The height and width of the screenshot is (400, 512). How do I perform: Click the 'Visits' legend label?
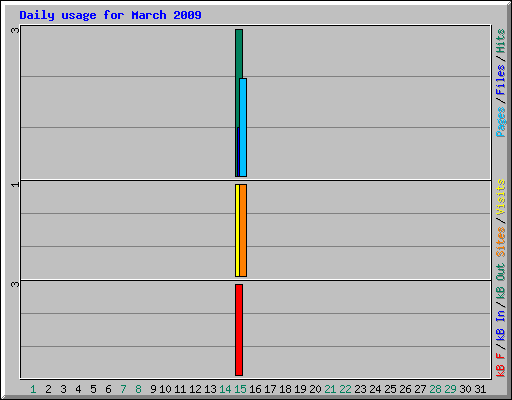(500, 197)
